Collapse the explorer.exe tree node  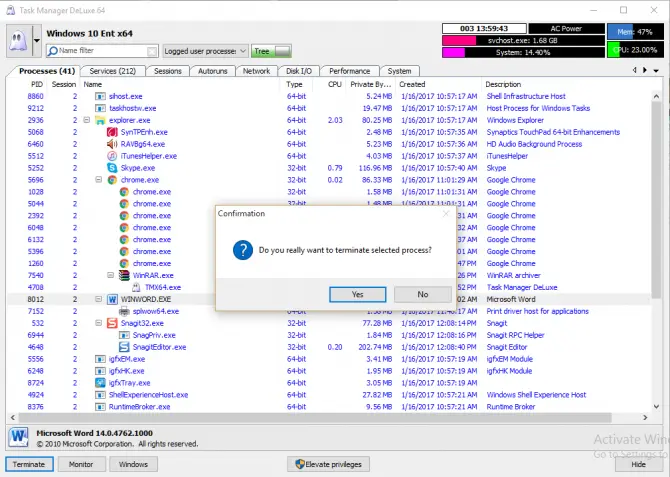click(87, 120)
